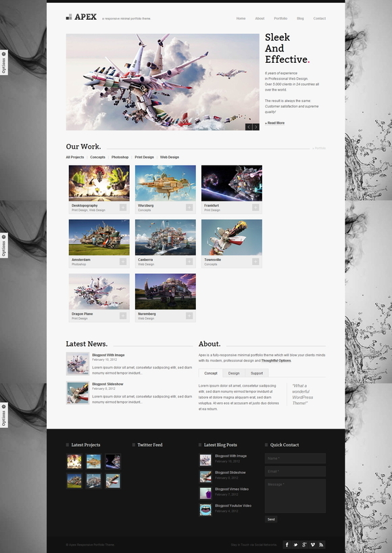The image size is (392, 553).
Task: Open the Facebook social icon in footer
Action: [287, 544]
